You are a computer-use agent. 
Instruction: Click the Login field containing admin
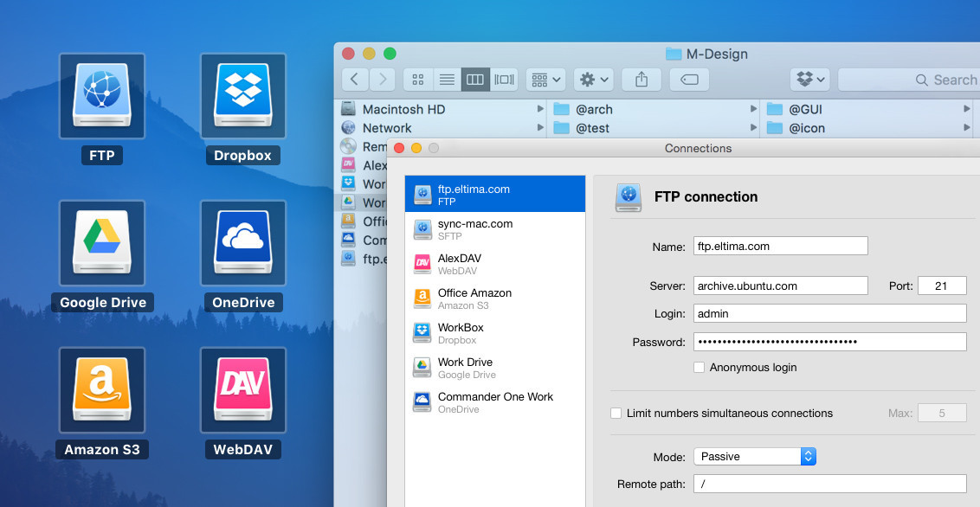pyautogui.click(x=830, y=313)
